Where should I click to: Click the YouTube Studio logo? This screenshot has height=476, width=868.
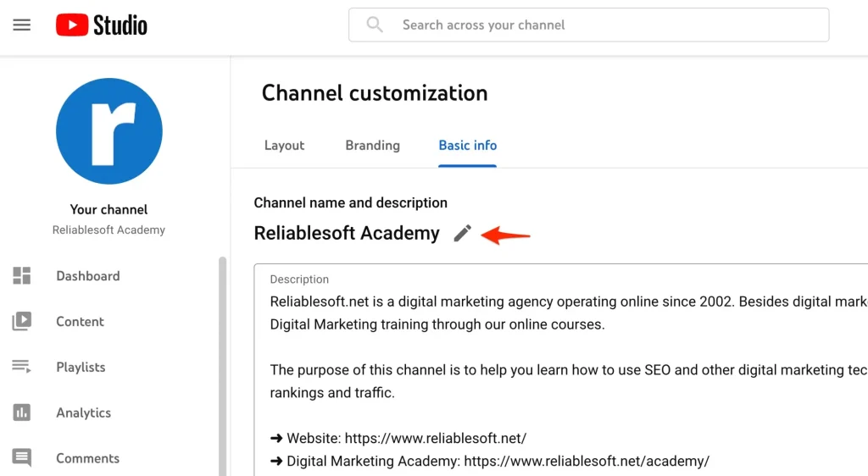(102, 25)
